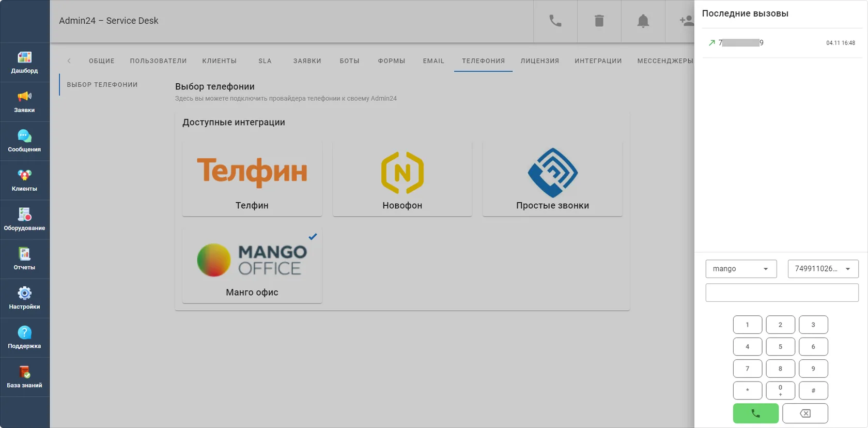Open the Клиенты sidebar section
The width and height of the screenshot is (868, 428).
pyautogui.click(x=24, y=180)
